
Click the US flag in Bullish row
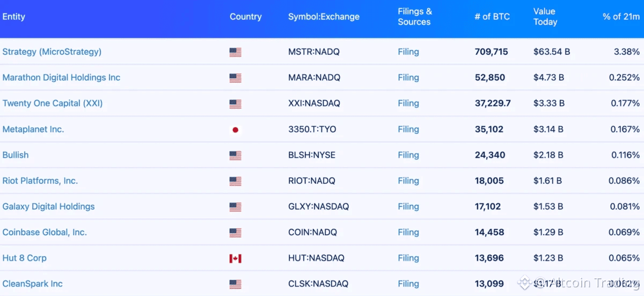[235, 155]
